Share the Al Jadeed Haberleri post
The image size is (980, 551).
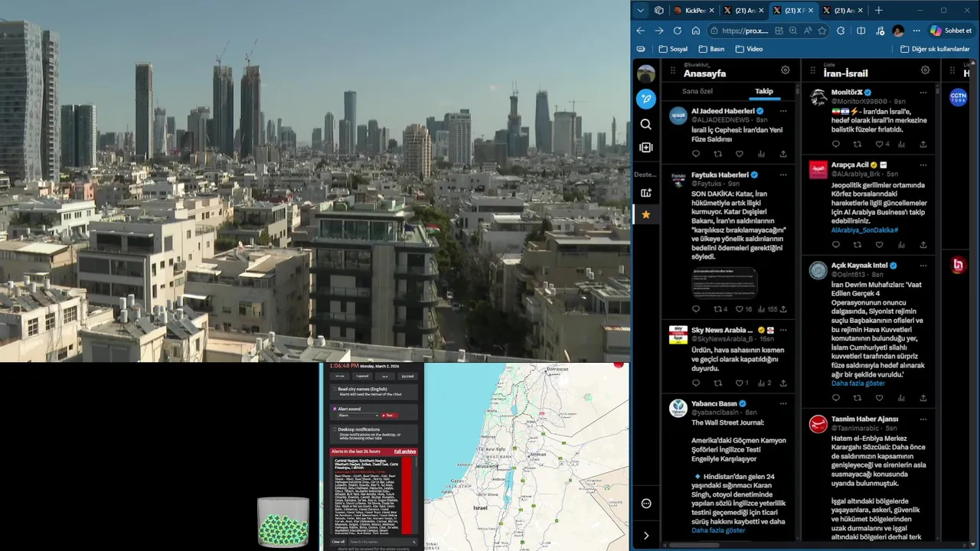tap(783, 154)
